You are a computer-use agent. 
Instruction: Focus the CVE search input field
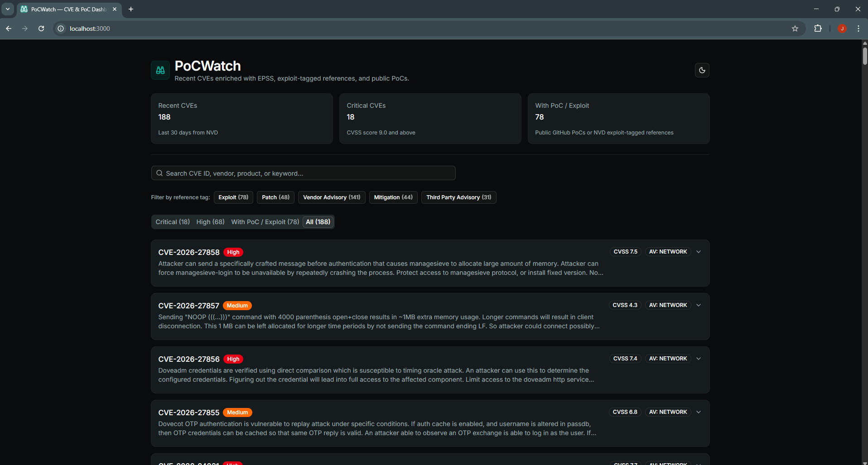(x=303, y=173)
